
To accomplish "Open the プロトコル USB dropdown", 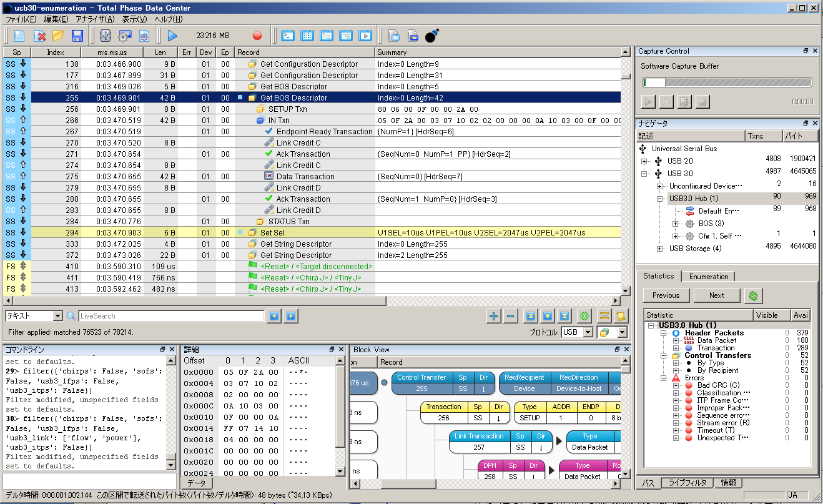I will [576, 332].
